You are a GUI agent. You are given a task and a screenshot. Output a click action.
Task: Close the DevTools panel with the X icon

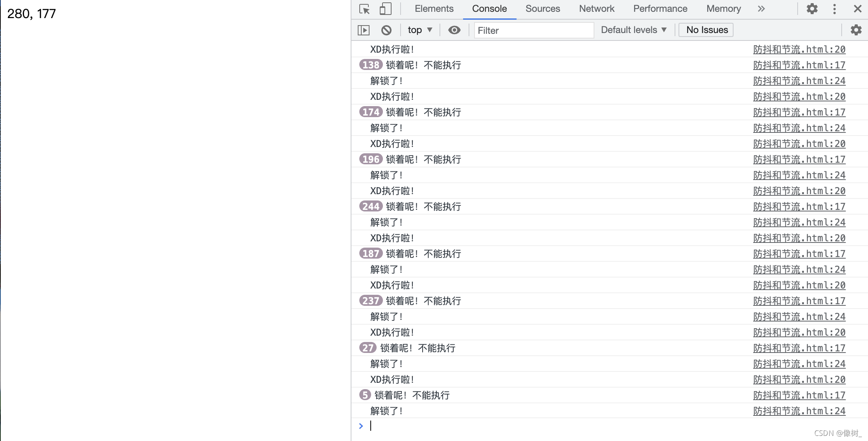tap(858, 9)
